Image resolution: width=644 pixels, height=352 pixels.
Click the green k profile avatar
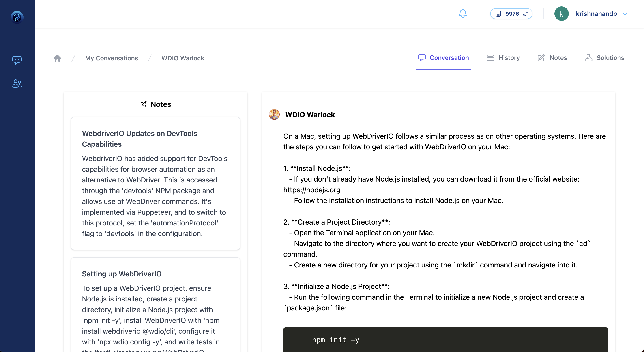click(561, 14)
